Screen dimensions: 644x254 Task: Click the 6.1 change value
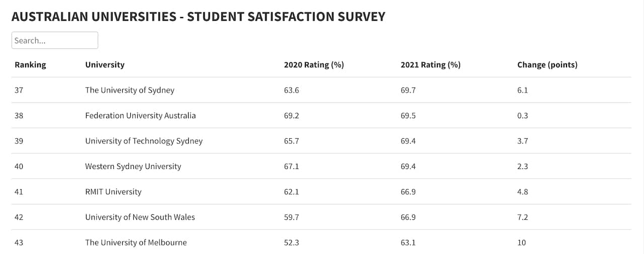tap(522, 91)
